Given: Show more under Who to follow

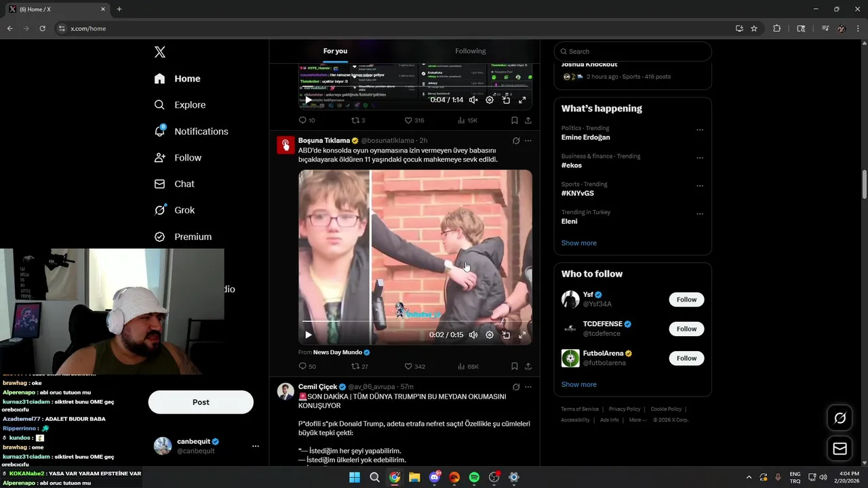Looking at the screenshot, I should 578,384.
